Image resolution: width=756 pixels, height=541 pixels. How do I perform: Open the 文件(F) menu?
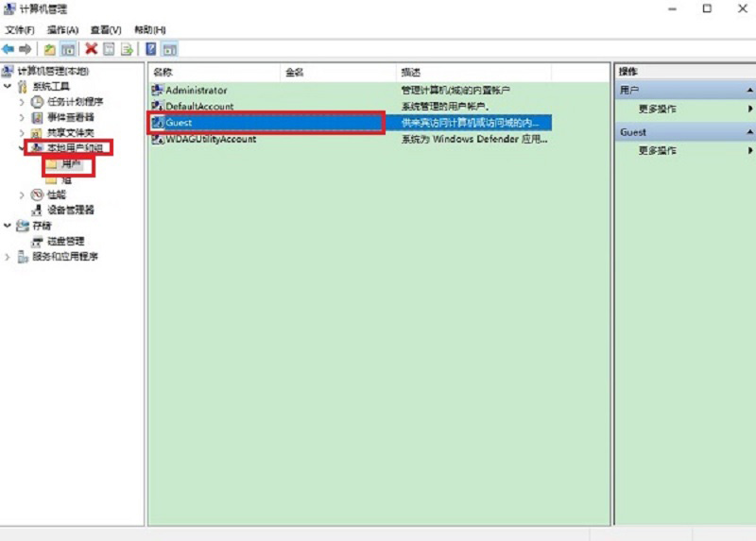click(20, 30)
